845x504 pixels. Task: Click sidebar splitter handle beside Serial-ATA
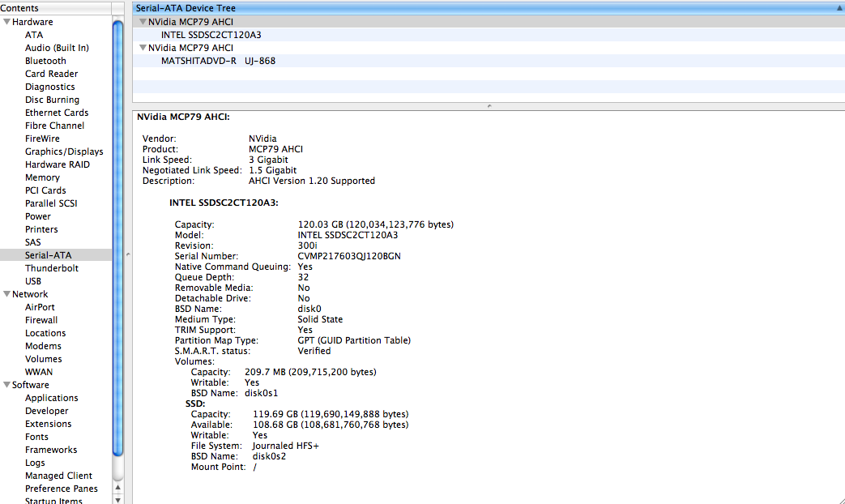128,254
